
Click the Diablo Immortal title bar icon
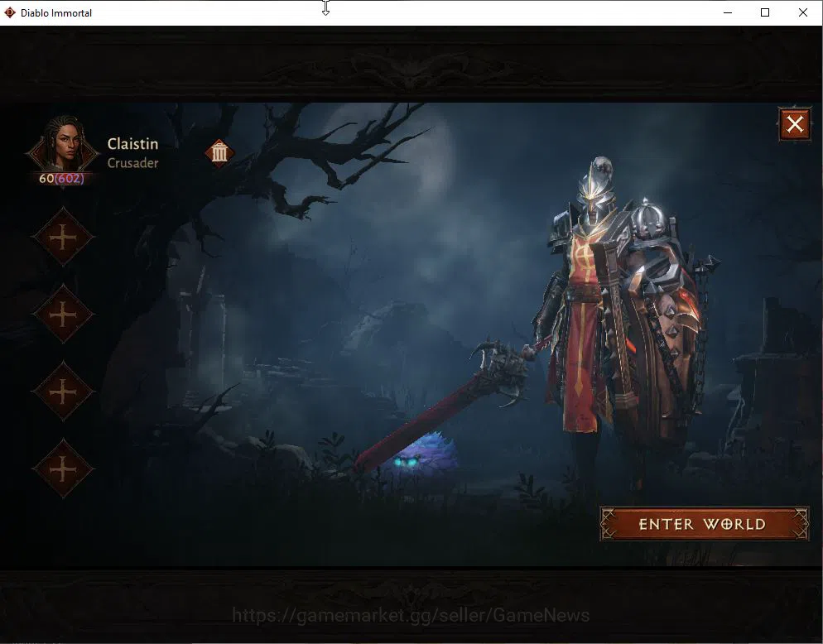[9, 12]
